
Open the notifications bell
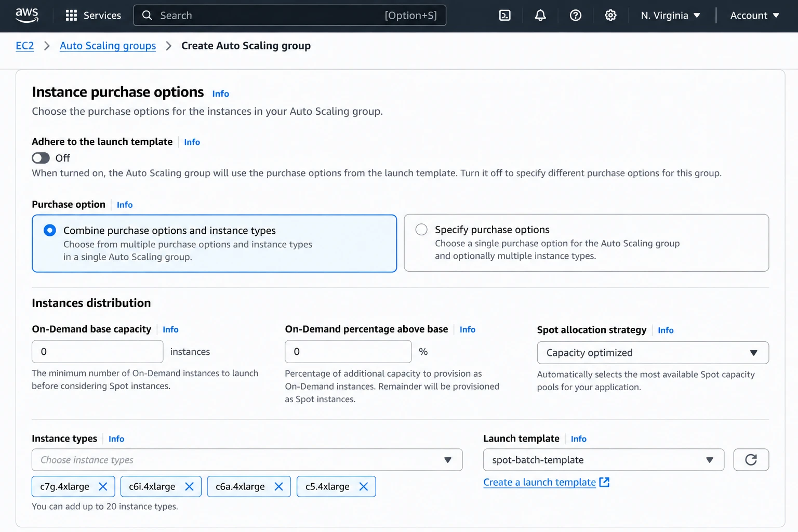click(540, 16)
